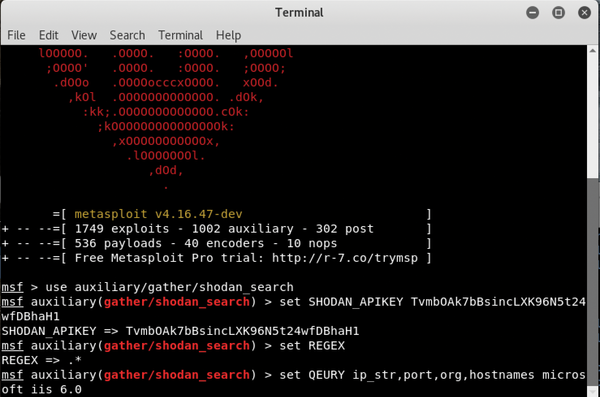
Task: Open the Terminal menu
Action: [x=181, y=35]
